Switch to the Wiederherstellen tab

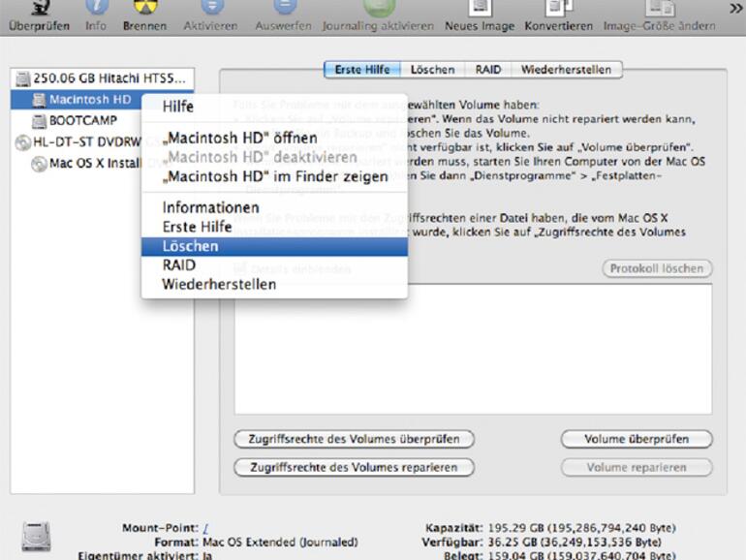(566, 70)
